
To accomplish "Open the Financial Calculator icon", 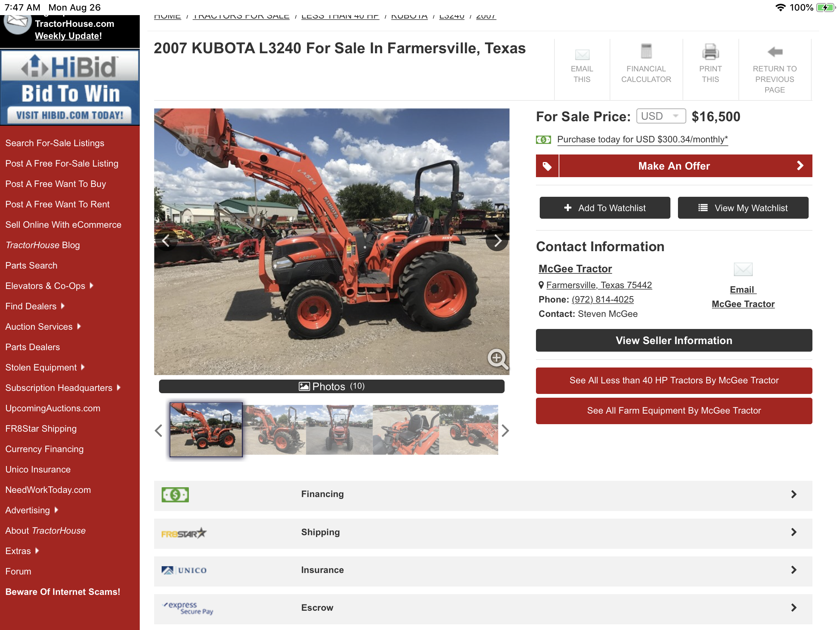I will click(646, 51).
